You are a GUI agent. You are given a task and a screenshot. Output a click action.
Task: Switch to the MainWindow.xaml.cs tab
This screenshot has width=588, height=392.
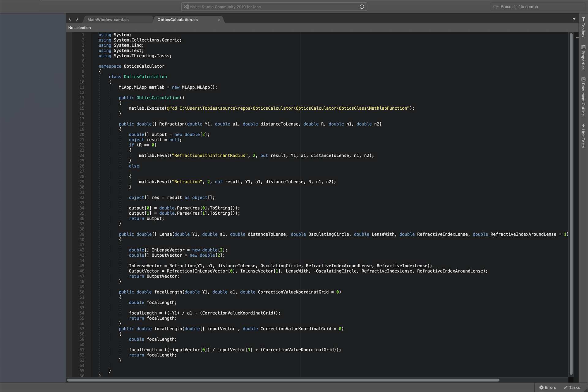(x=108, y=20)
